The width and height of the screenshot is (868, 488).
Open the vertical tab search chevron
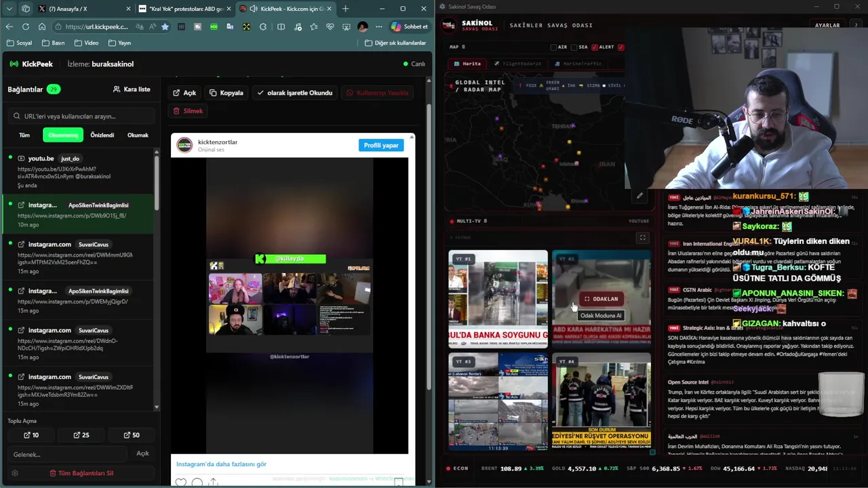point(9,9)
